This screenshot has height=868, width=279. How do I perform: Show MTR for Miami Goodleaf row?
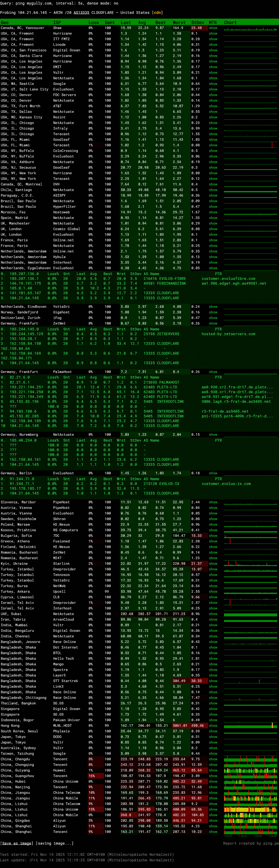(x=213, y=139)
